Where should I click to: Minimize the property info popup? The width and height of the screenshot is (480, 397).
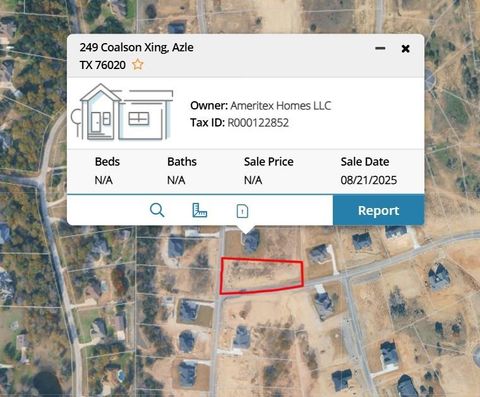(380, 48)
